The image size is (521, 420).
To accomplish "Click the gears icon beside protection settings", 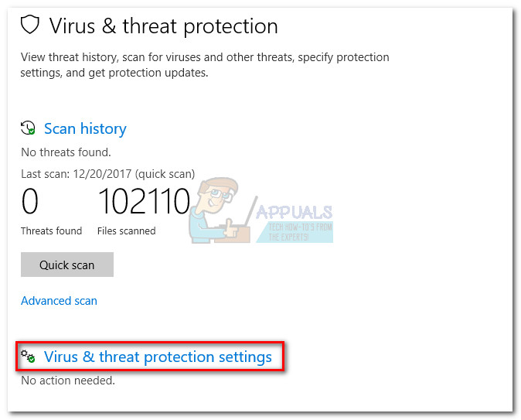I will point(29,357).
